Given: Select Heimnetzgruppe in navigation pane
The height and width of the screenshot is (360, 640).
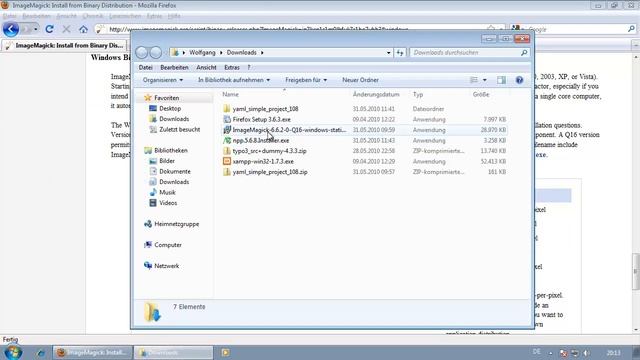Looking at the screenshot, I should (176, 224).
